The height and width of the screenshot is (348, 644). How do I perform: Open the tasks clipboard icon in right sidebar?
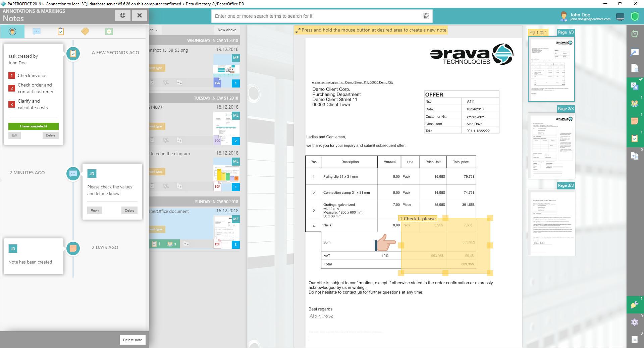635,138
